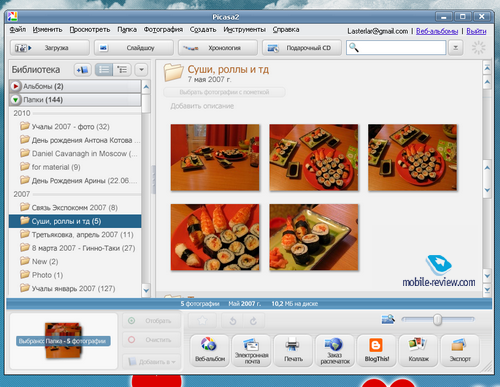This screenshot has width=500, height=387.
Task: Click the library list scroll up arrow
Action: point(146,87)
